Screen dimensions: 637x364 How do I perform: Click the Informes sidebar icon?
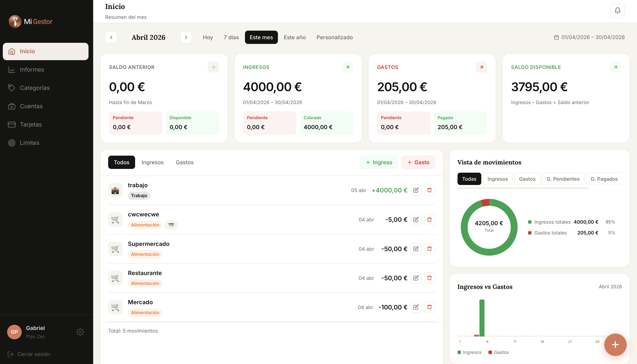coord(12,70)
